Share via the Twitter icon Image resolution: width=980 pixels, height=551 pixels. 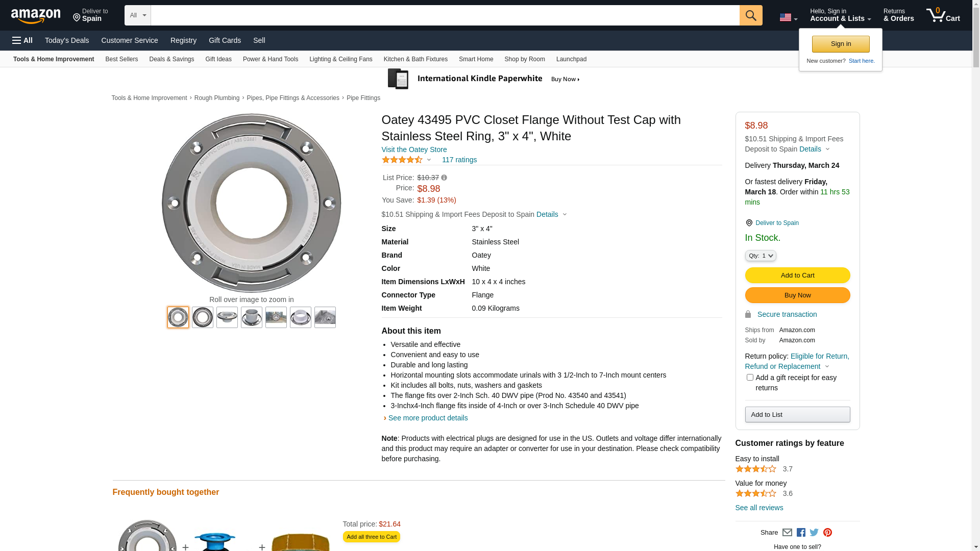tap(814, 533)
